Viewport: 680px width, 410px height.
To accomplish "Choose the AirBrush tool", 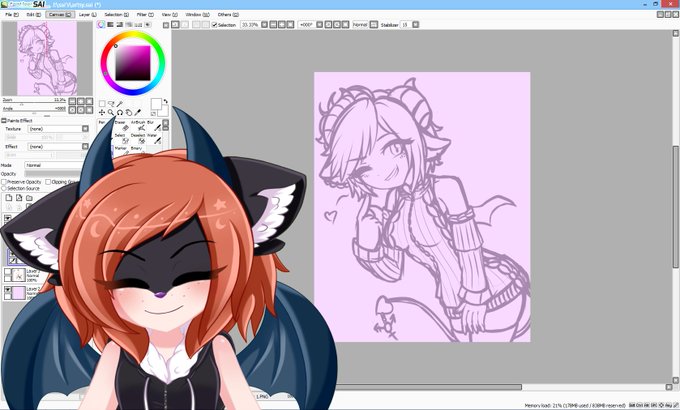I will [138, 126].
